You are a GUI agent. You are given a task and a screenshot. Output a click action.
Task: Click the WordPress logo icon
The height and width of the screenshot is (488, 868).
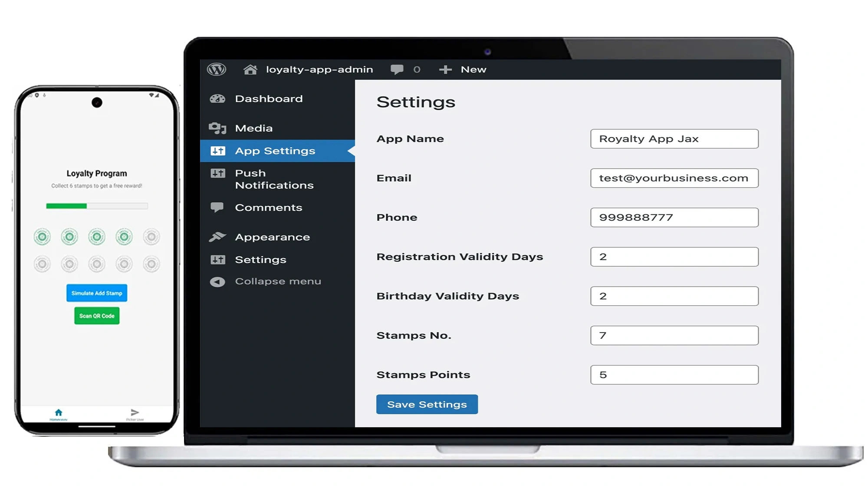click(217, 69)
